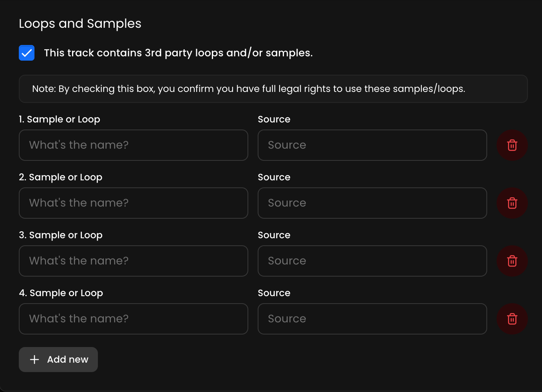542x392 pixels.
Task: Click the "4. Sample or Loop" label
Action: coord(61,293)
